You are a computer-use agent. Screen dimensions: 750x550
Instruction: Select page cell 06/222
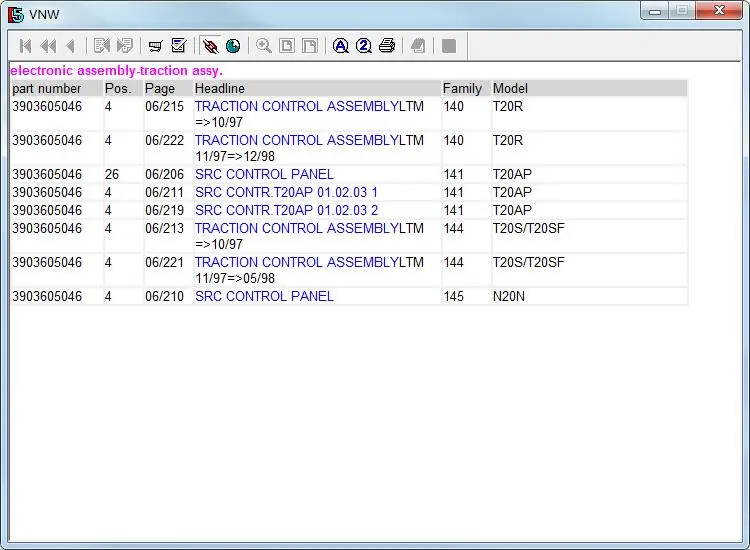click(164, 140)
